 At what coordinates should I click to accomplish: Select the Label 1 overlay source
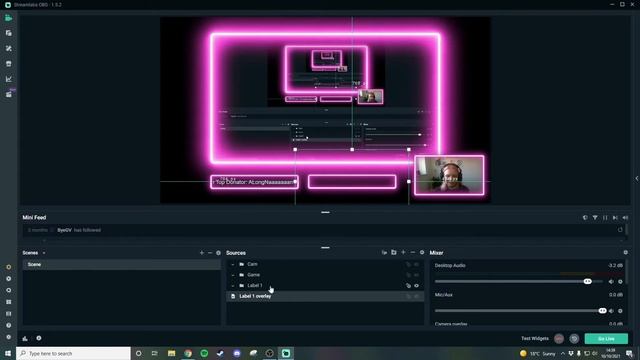325,296
